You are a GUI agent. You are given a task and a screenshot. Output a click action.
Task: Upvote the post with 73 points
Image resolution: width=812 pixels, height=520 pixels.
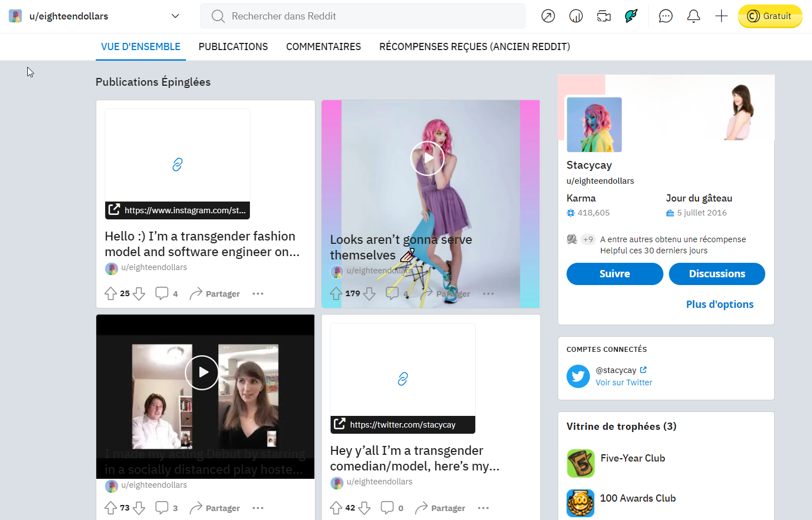[x=111, y=508]
